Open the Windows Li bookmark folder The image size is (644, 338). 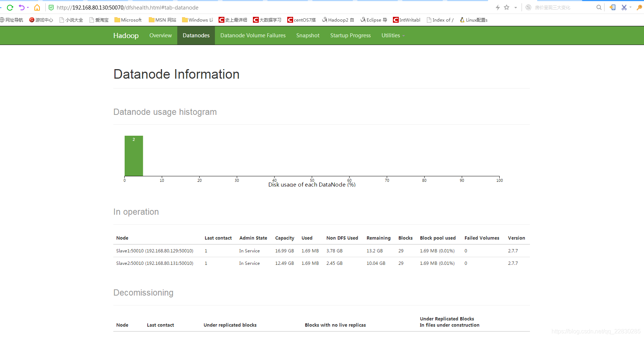[197, 20]
